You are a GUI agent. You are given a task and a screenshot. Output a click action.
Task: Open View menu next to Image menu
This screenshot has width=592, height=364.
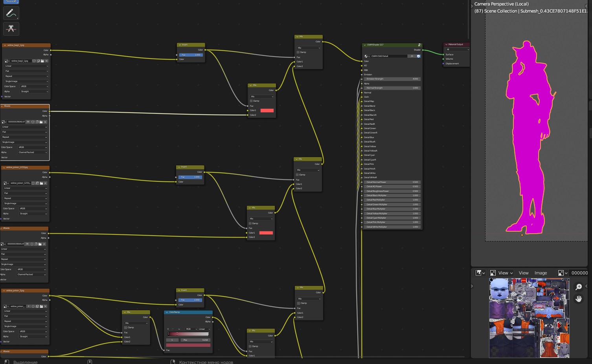(x=524, y=273)
